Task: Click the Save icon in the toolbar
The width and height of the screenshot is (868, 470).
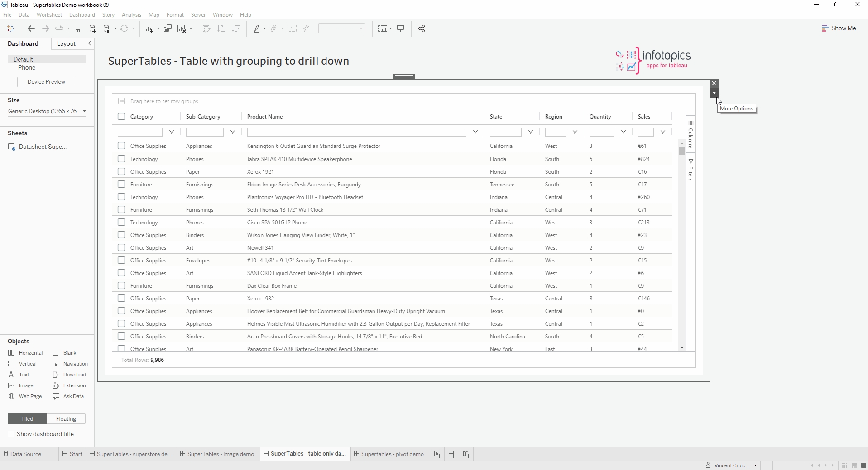Action: pos(78,28)
